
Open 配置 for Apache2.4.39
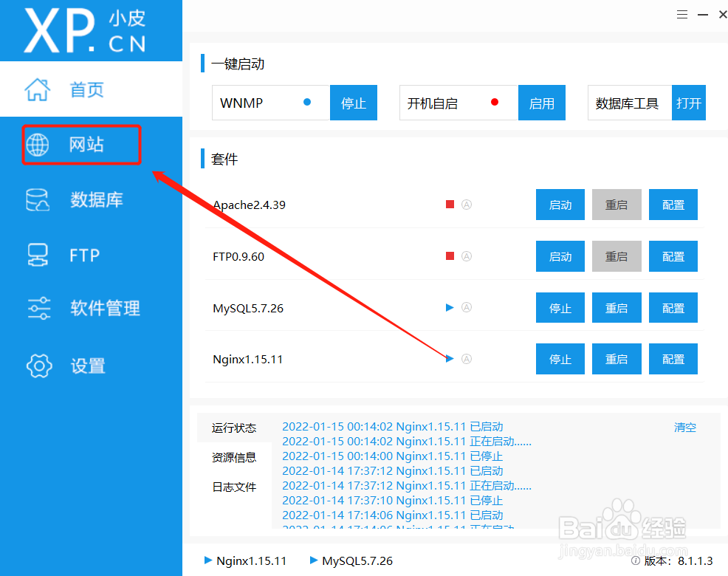673,205
